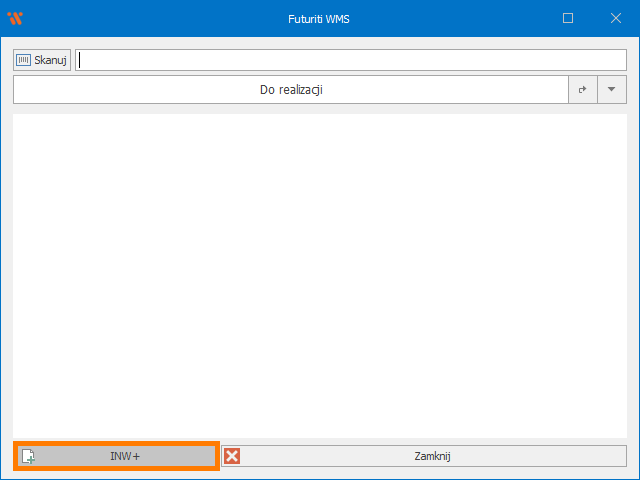The image size is (640, 480).
Task: Click the 'Skanuj' label text
Action: (50, 60)
